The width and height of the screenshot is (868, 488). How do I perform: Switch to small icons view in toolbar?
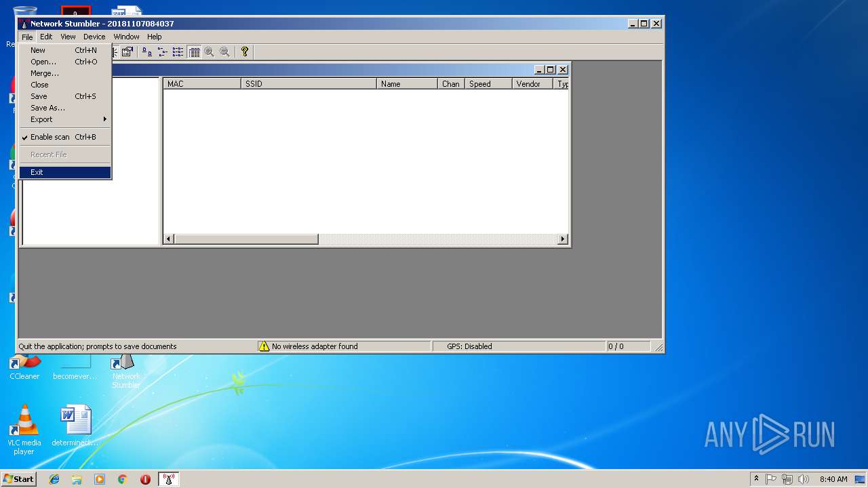click(162, 52)
